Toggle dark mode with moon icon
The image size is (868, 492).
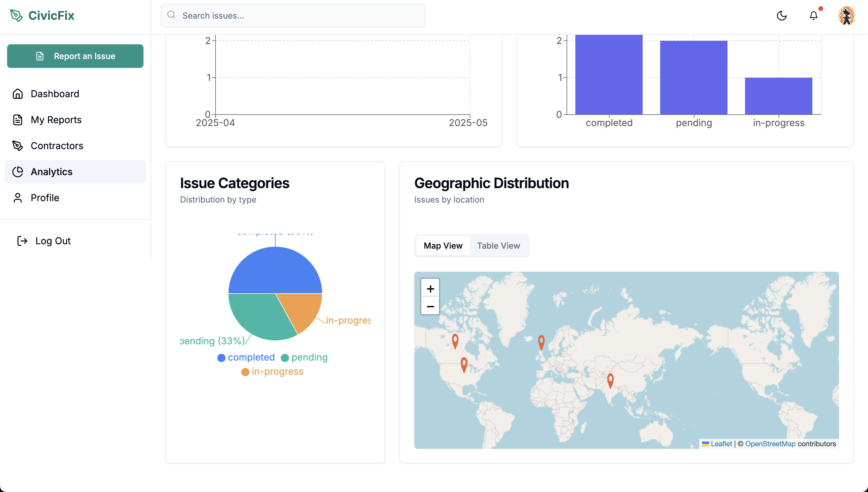pos(781,16)
